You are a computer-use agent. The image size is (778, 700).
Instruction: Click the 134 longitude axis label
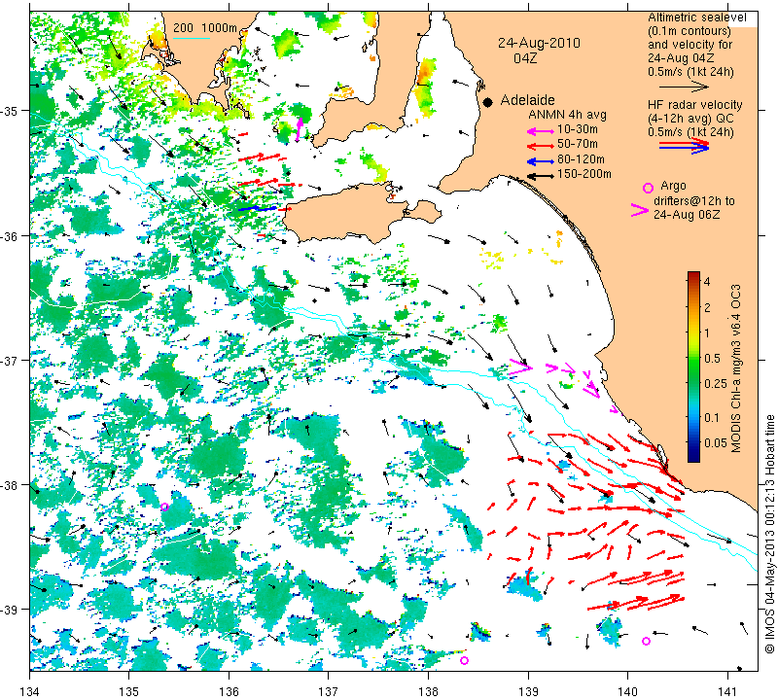click(x=30, y=690)
